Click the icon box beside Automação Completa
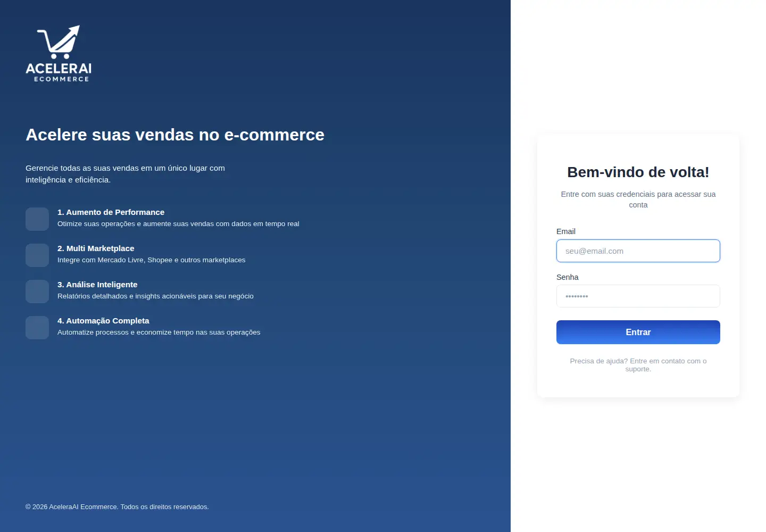766x532 pixels. click(x=37, y=328)
